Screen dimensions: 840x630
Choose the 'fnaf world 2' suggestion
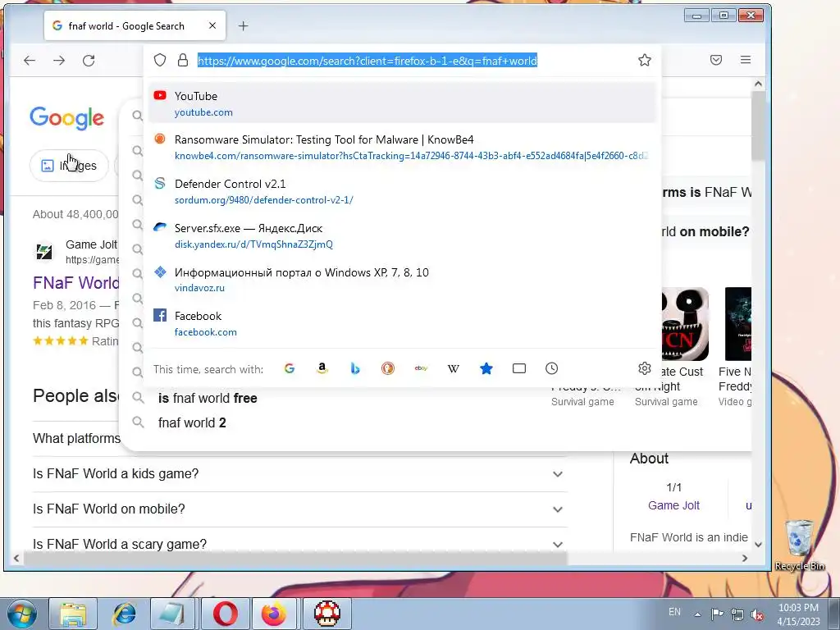[x=192, y=422]
